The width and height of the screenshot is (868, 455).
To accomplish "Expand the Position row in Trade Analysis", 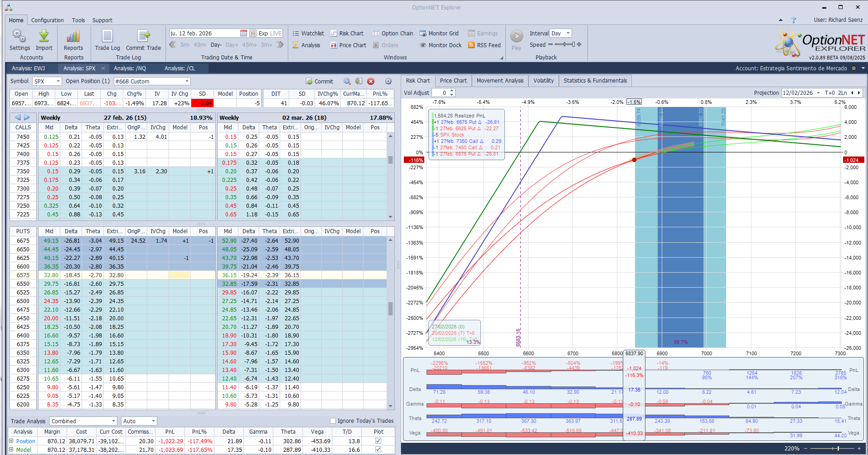I will point(11,441).
